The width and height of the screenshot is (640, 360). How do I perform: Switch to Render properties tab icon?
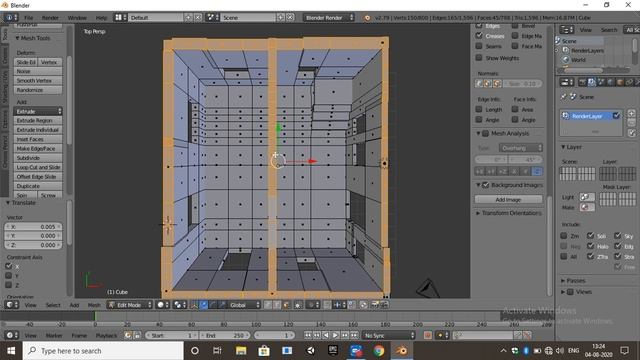tap(582, 82)
